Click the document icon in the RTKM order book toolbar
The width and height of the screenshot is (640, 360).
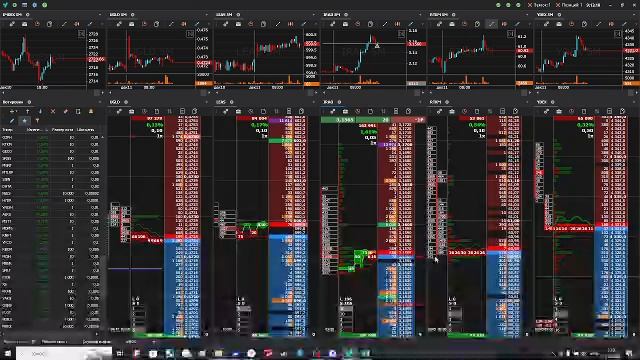pyautogui.click(x=477, y=111)
